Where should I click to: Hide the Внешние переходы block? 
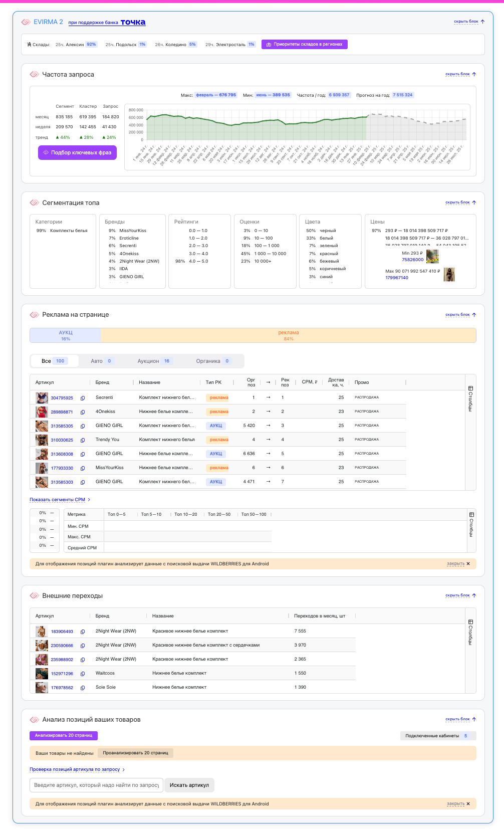460,595
